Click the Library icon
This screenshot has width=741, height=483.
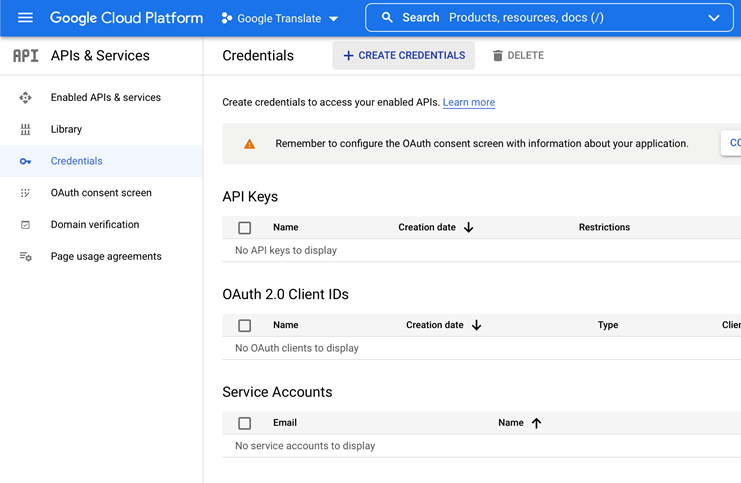[x=25, y=129]
